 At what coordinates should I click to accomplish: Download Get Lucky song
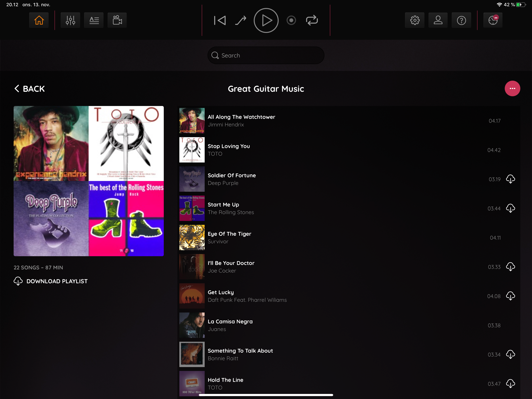click(510, 296)
